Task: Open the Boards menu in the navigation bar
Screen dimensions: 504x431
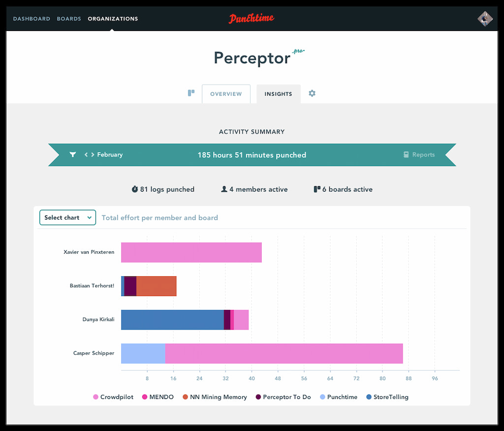Action: (x=69, y=19)
